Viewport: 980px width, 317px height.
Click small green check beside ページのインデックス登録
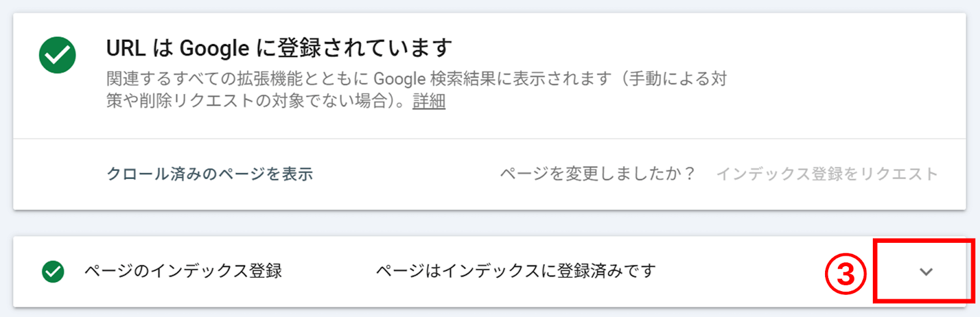point(53,271)
